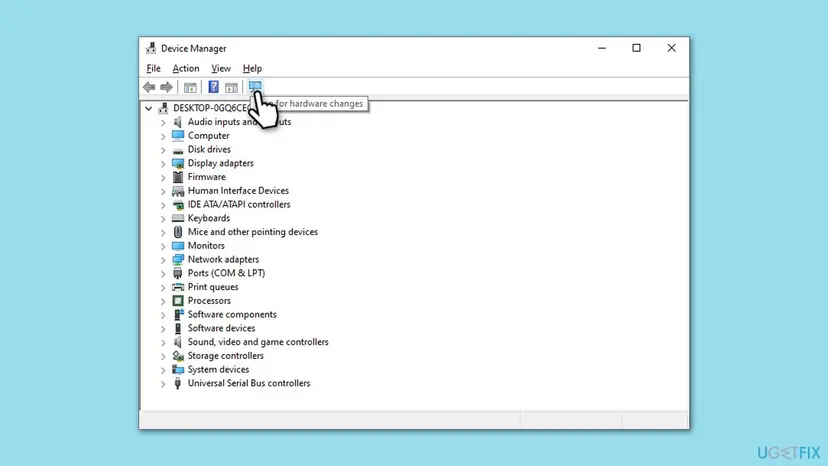Image resolution: width=828 pixels, height=466 pixels.
Task: Select the "Human Interface Devices" row text
Action: [x=238, y=191]
